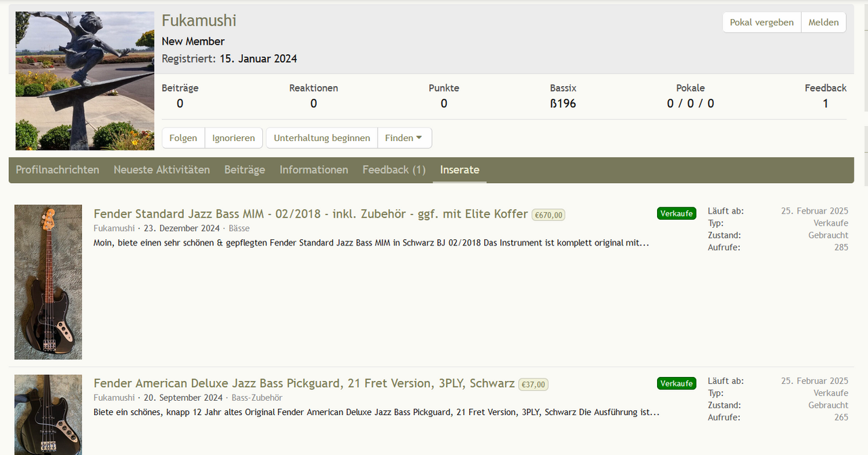This screenshot has height=455, width=868.
Task: Click Pickguard listing thumbnail image
Action: pos(48,415)
